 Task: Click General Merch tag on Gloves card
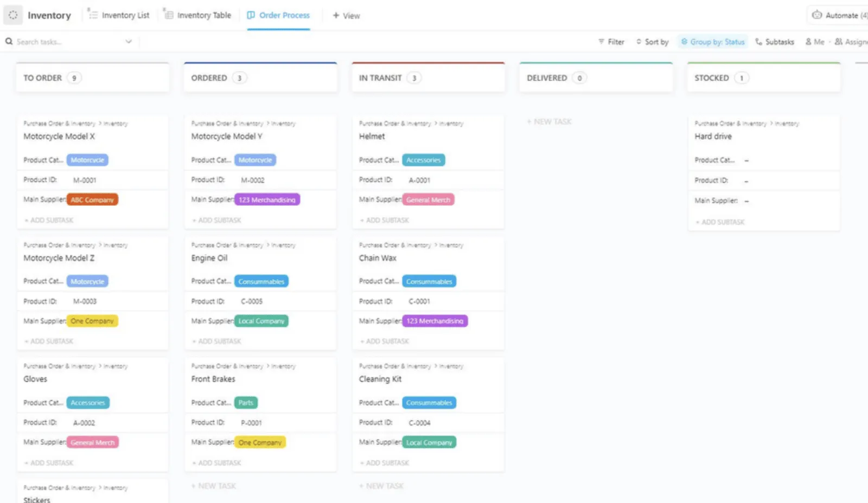click(x=92, y=442)
